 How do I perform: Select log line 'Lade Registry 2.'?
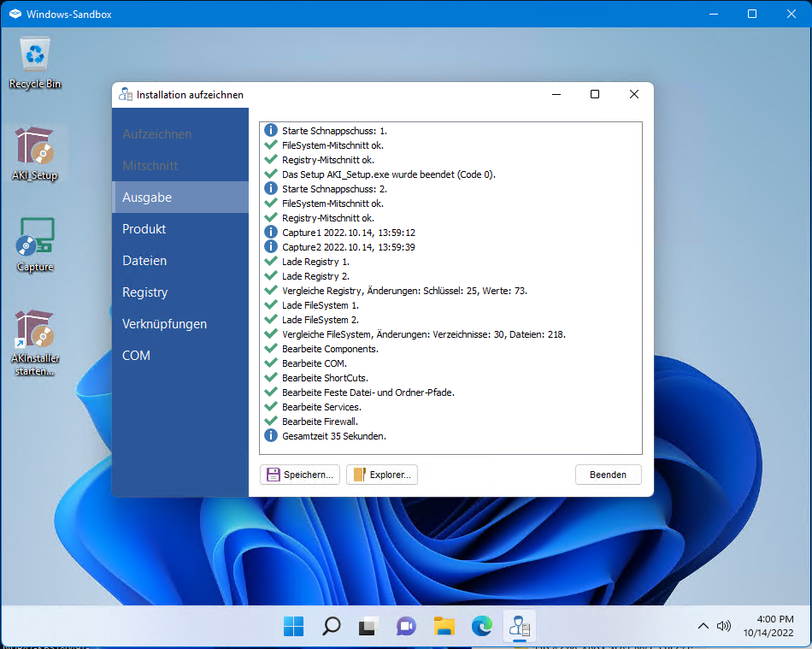(316, 276)
